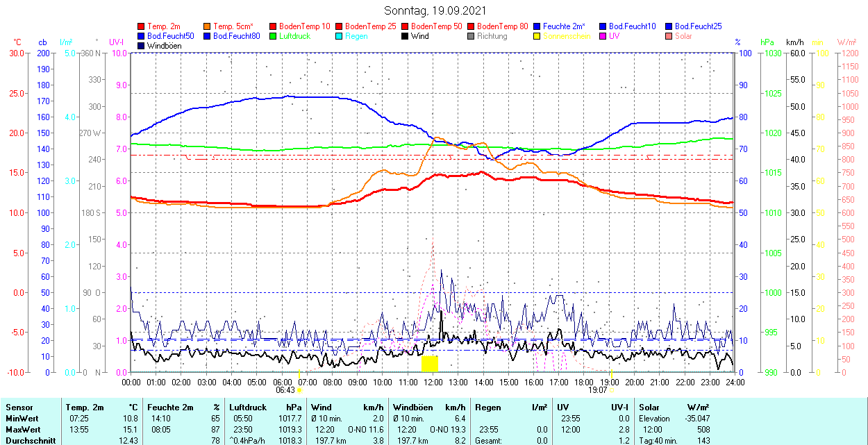Click the dark Windböen legend swatch
The width and height of the screenshot is (868, 445).
[142, 46]
